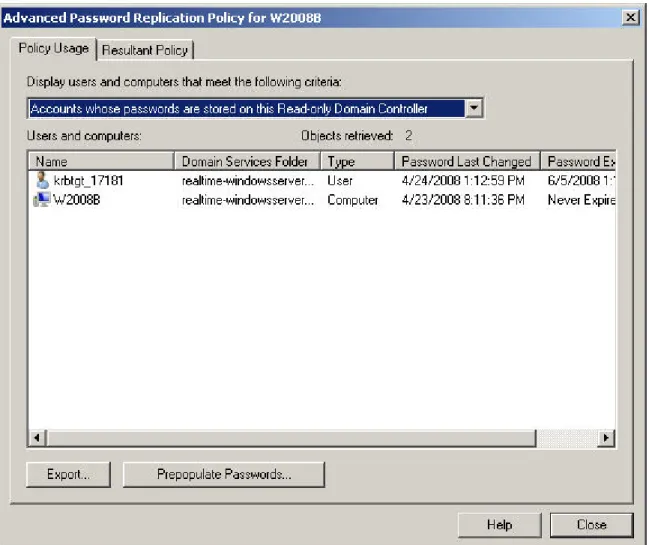Click W2008B's realtime-windowsserver folder cell
The image size is (649, 545).
248,200
